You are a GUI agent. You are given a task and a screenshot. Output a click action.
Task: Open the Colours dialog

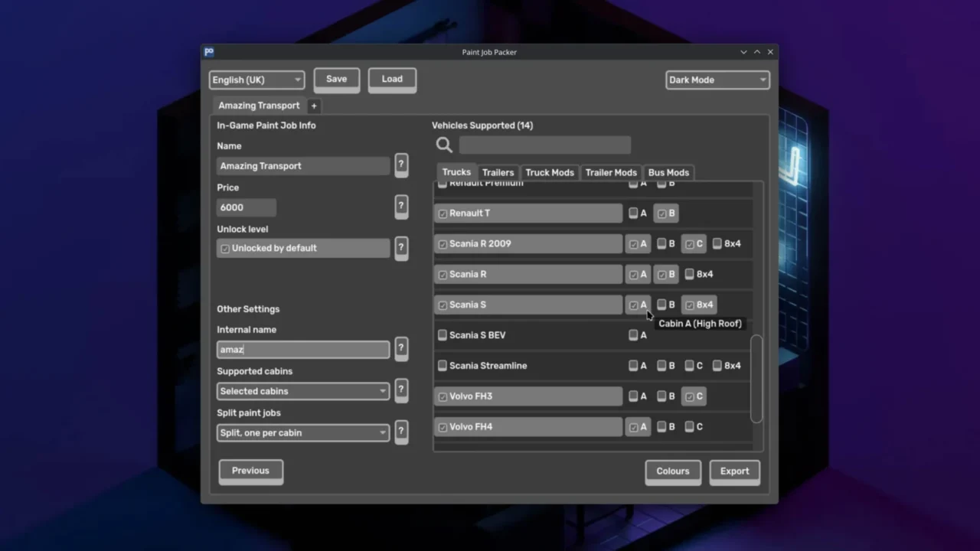tap(673, 471)
